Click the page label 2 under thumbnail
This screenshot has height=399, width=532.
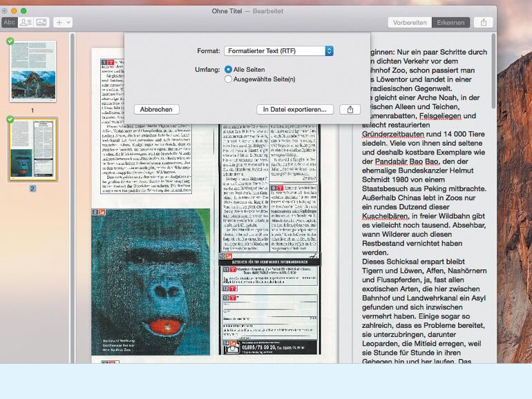(x=32, y=188)
